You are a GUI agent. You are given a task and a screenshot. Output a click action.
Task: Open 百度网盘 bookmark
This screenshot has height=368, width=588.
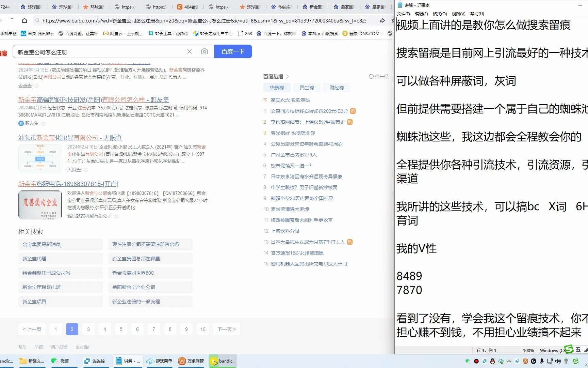coord(78,33)
